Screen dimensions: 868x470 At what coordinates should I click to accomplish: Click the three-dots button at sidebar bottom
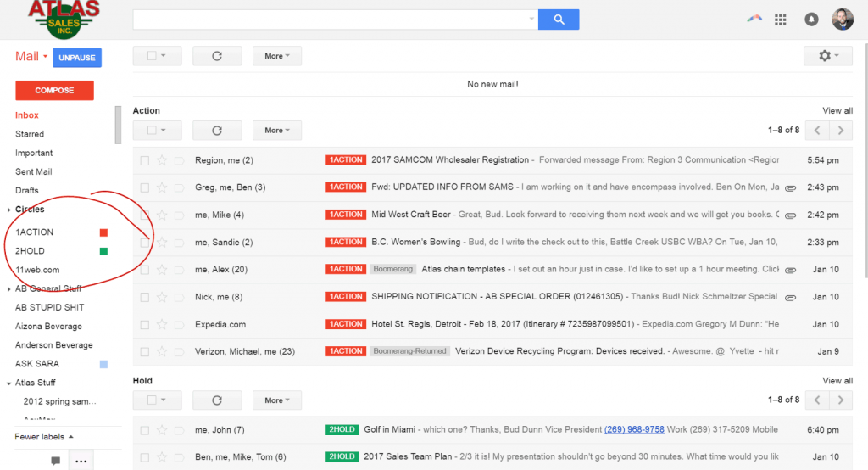point(81,461)
